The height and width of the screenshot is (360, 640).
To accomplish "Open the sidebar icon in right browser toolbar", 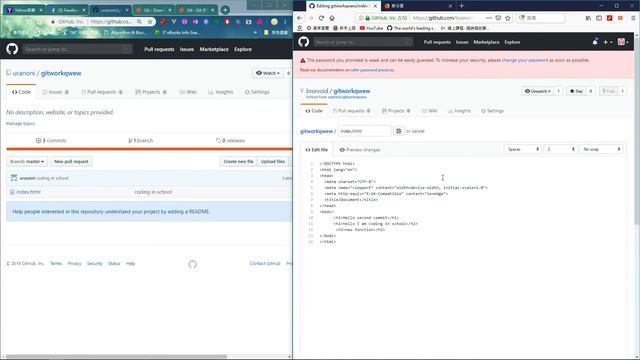I will (x=599, y=18).
